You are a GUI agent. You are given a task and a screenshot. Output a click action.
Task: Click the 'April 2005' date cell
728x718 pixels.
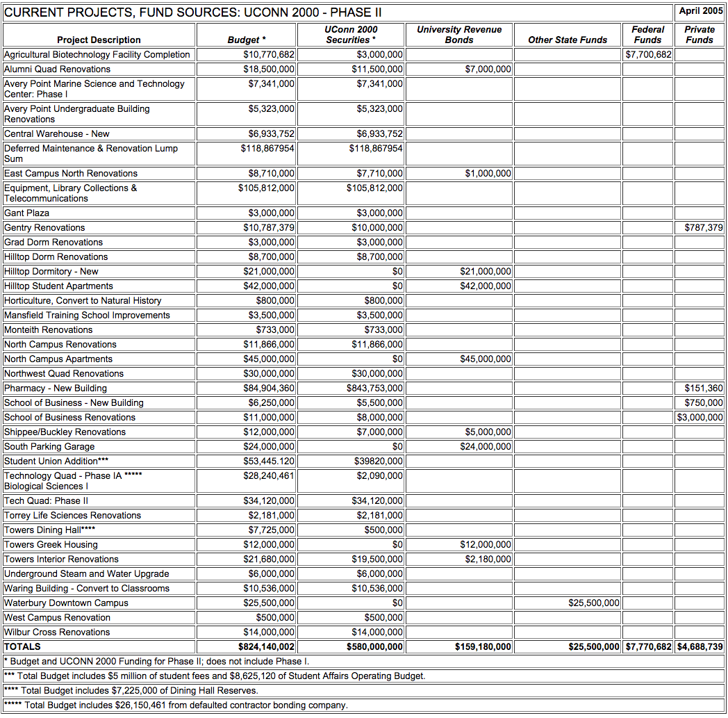[700, 11]
